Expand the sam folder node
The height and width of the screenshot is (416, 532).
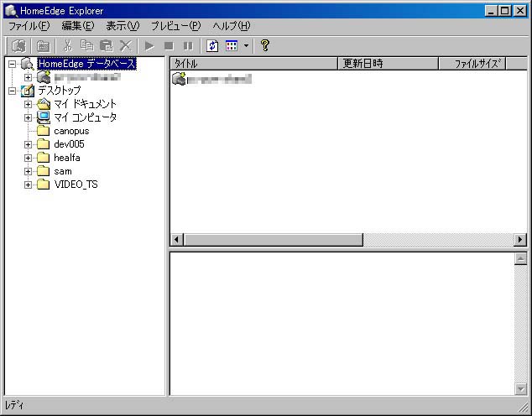tap(29, 171)
